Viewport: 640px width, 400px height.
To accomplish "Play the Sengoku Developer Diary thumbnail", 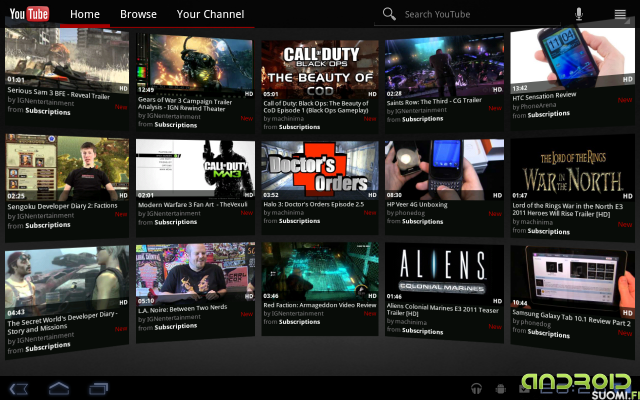I will (x=67, y=168).
